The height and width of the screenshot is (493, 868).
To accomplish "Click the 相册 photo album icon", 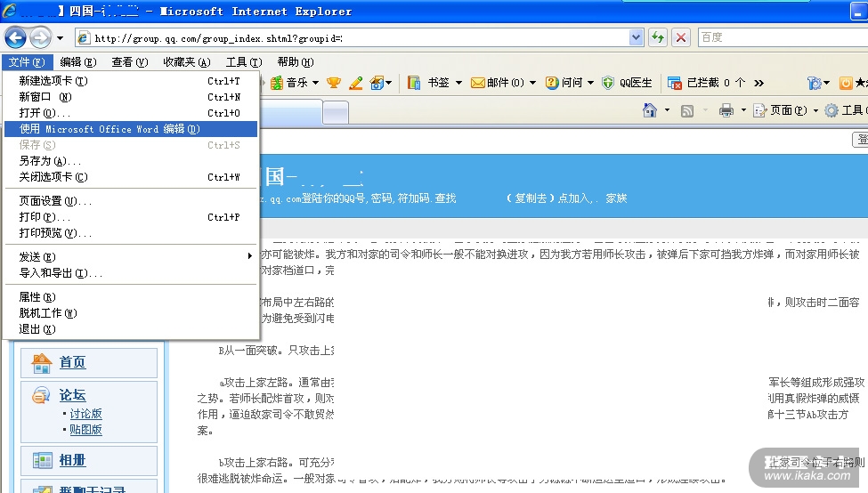I will pos(42,460).
